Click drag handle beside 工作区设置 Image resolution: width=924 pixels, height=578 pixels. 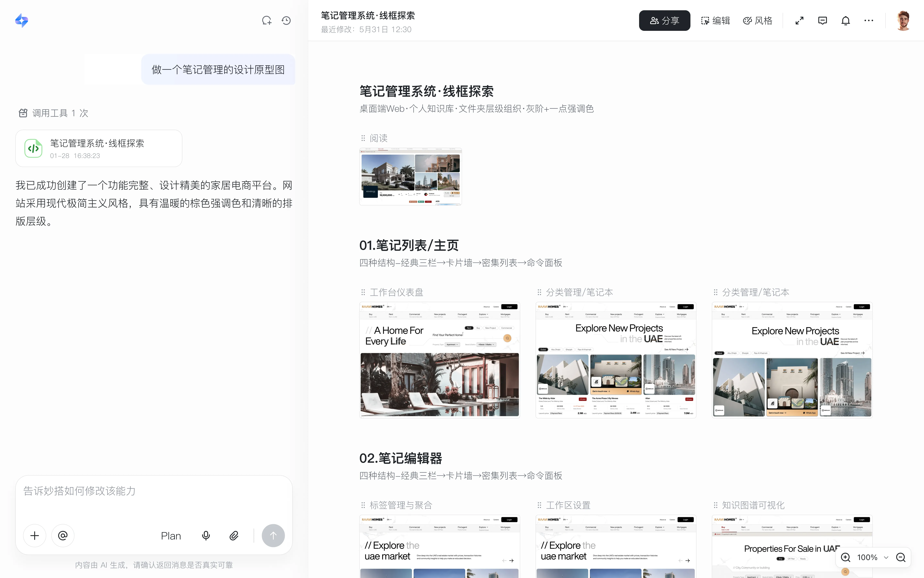(539, 505)
